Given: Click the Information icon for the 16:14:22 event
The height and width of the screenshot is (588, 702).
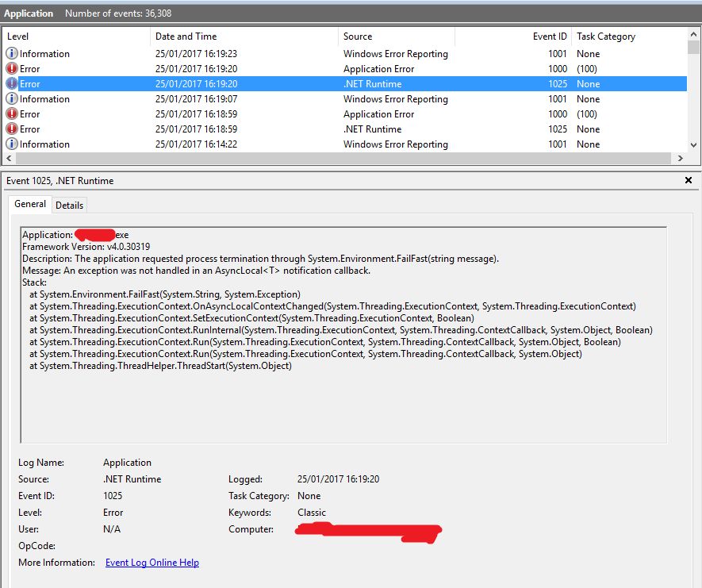Looking at the screenshot, I should (12, 144).
